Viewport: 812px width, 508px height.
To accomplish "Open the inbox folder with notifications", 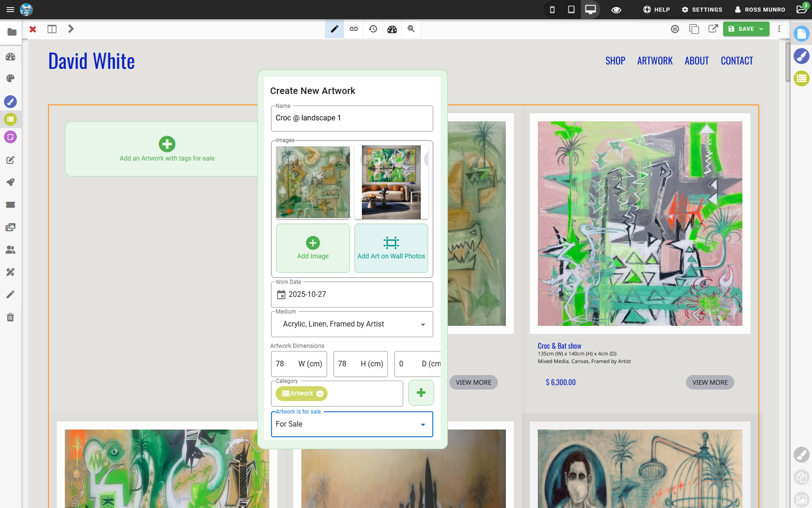I will (802, 9).
